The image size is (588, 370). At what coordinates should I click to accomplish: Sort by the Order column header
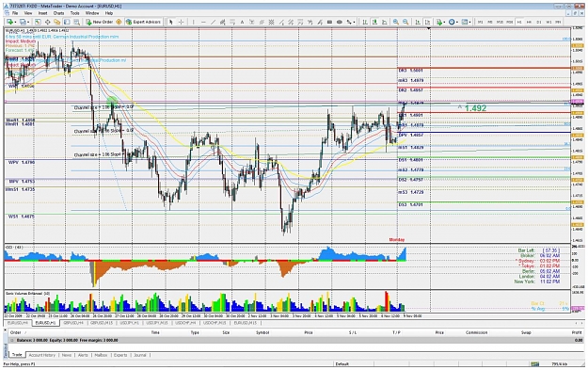(16, 332)
